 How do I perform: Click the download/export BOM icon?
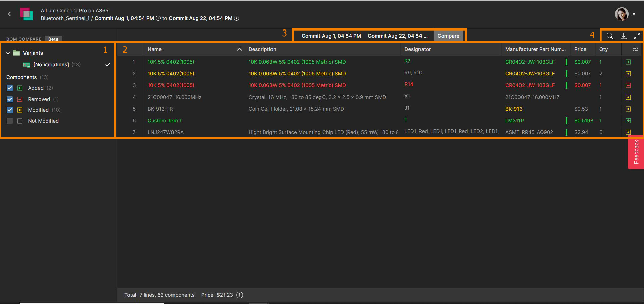[x=624, y=36]
